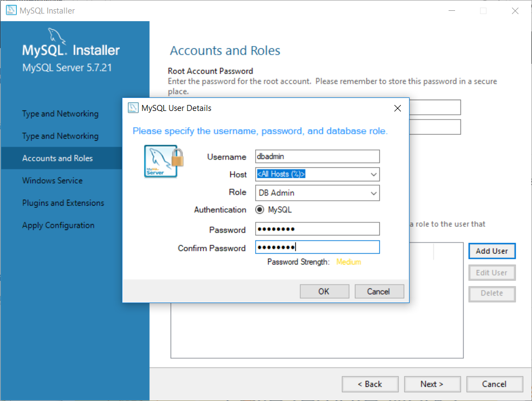Go to the Windows Service step
This screenshot has width=532, height=401.
[x=52, y=181]
